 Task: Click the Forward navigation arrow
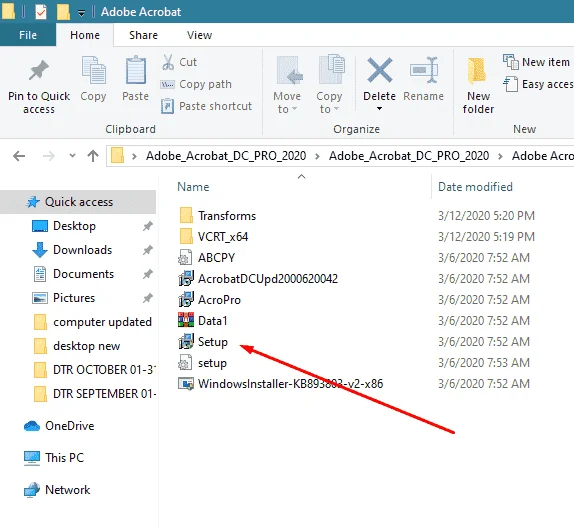tap(49, 156)
